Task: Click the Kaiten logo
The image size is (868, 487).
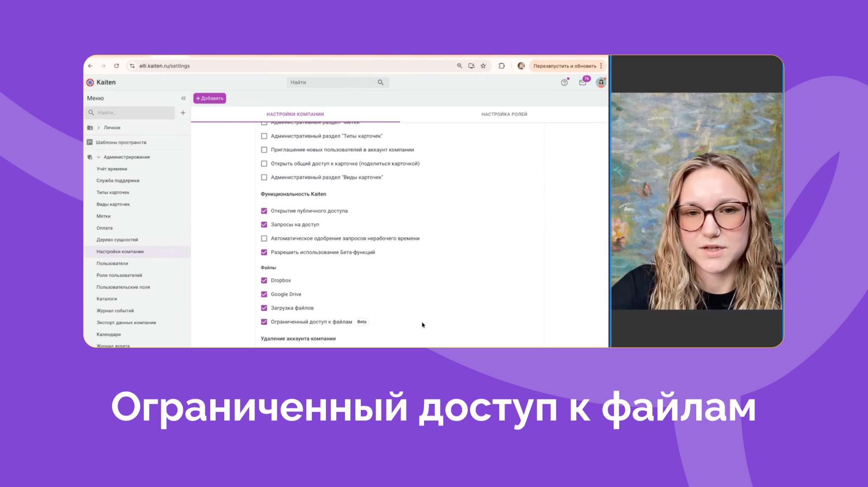Action: click(101, 82)
